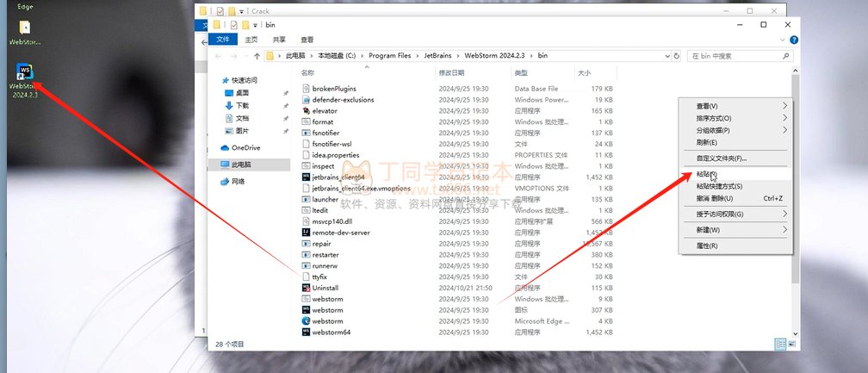
Task: Open Explorer help question mark icon
Action: tap(794, 40)
